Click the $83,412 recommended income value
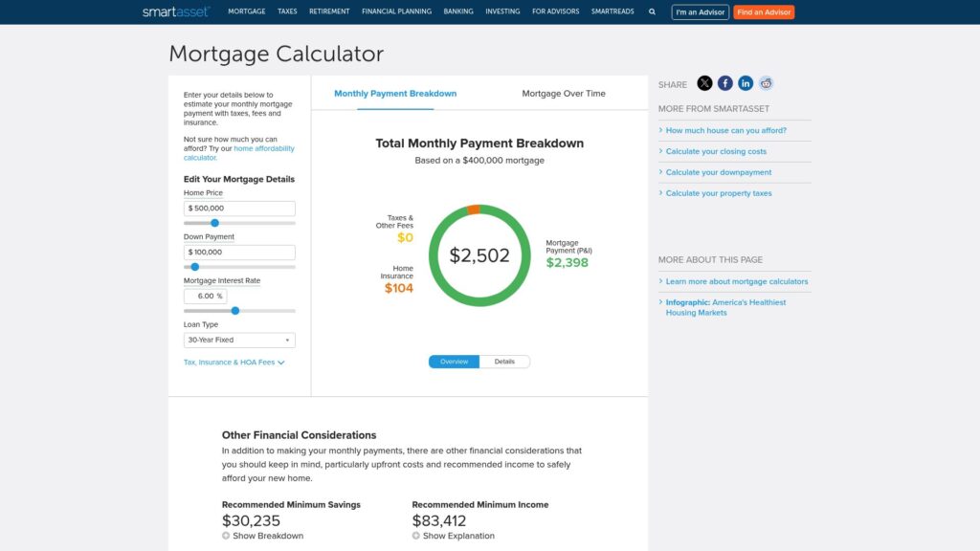 (439, 520)
